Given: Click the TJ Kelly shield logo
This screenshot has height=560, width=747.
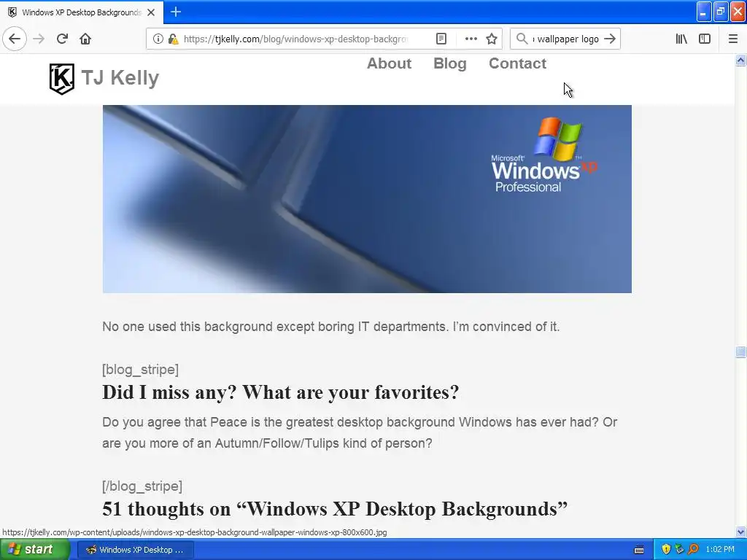Looking at the screenshot, I should 62,79.
